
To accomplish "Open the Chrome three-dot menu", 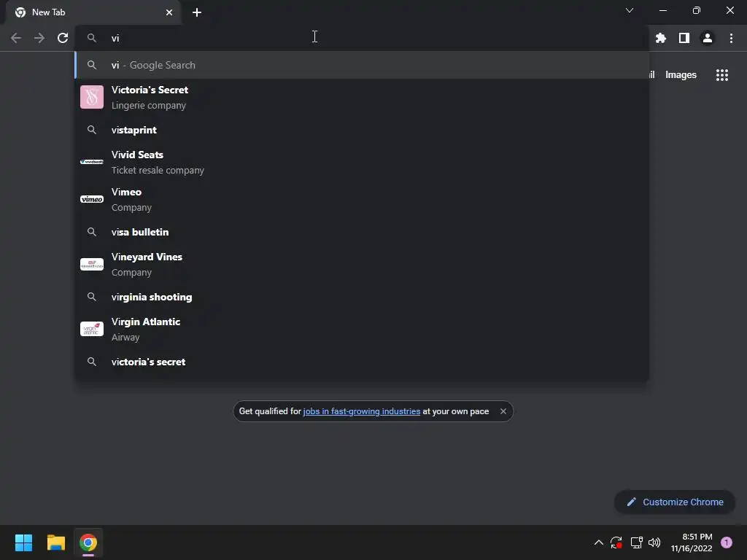I will pos(731,38).
